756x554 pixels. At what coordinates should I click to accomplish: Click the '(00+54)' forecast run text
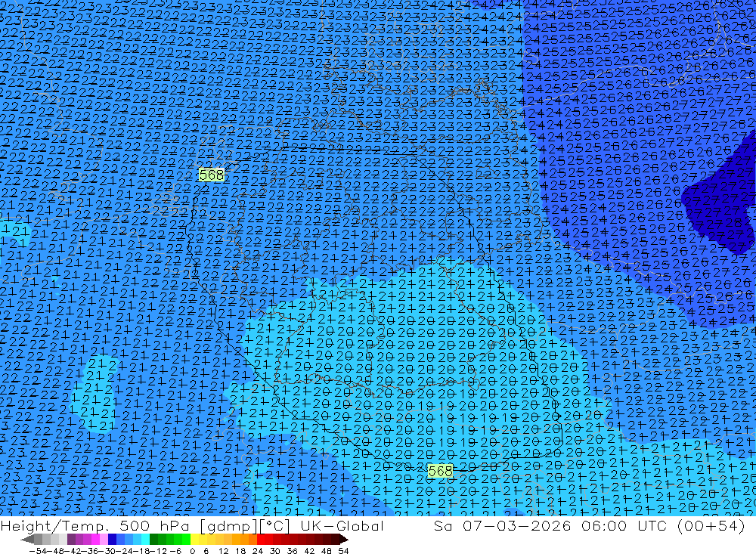711,526
